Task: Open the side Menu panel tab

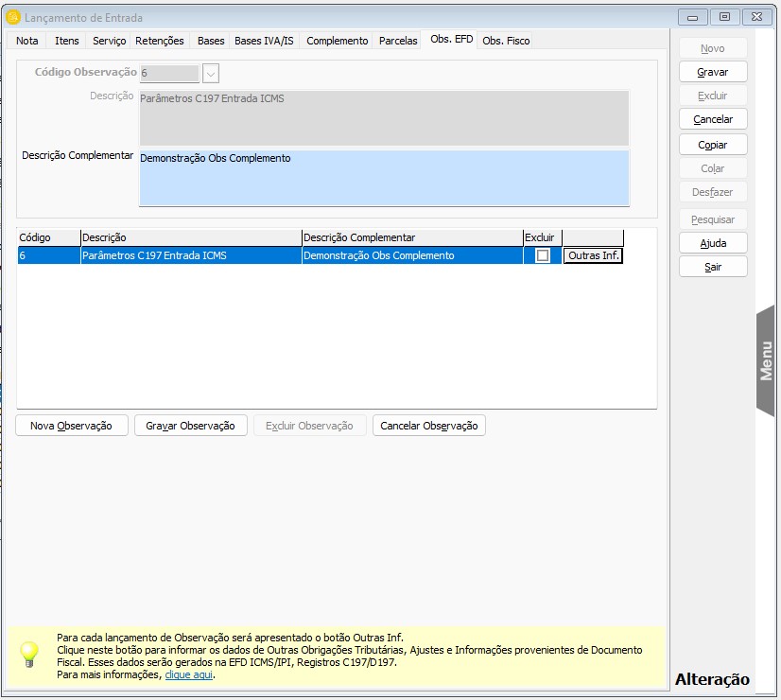Action: (x=766, y=360)
